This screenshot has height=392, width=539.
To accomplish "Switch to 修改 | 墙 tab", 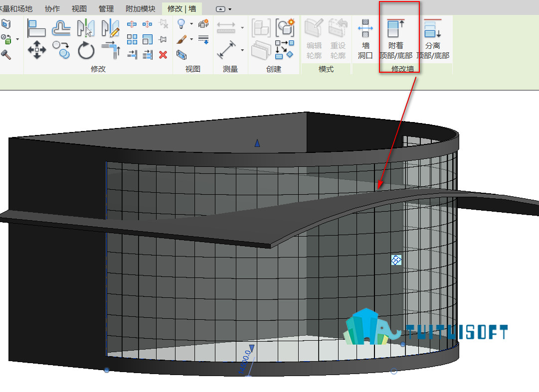I will (182, 8).
